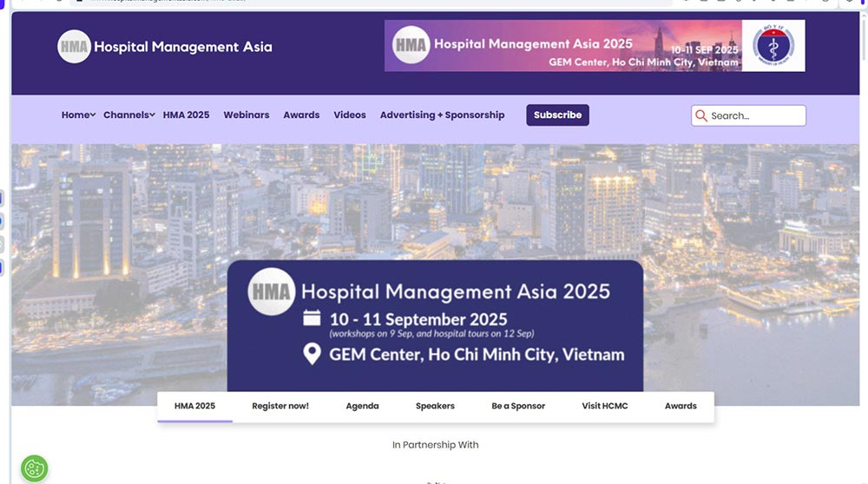Viewport: 868px width, 484px height.
Task: Click the Subscribe button
Action: [x=557, y=115]
